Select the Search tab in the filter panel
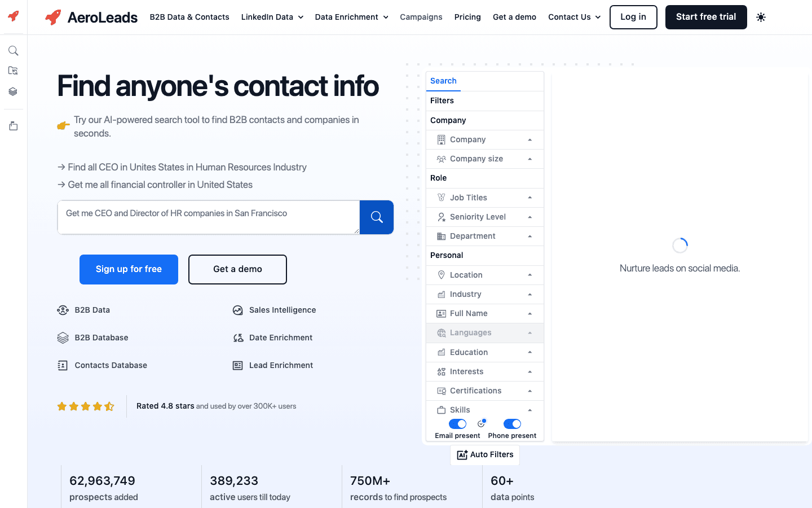The height and width of the screenshot is (508, 812). coord(443,81)
